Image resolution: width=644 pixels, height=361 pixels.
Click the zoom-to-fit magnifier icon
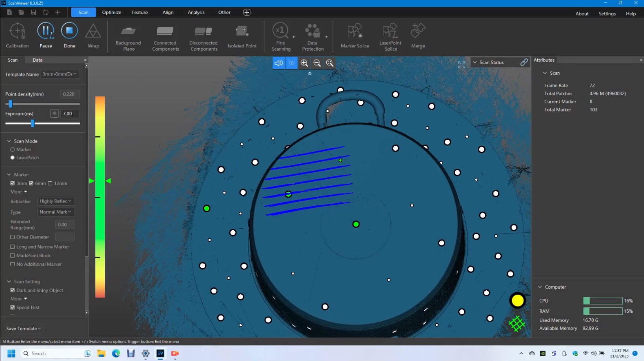click(x=330, y=63)
